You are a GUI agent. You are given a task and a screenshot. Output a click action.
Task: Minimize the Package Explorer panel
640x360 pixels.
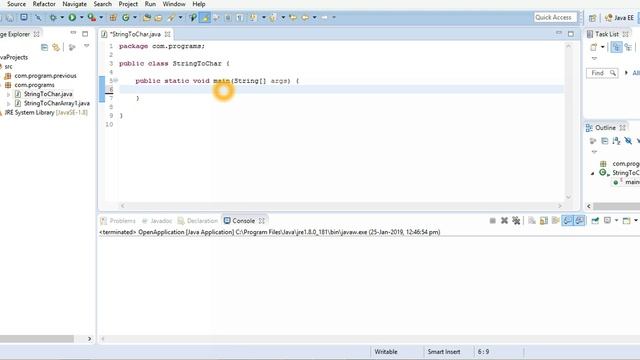point(73,33)
